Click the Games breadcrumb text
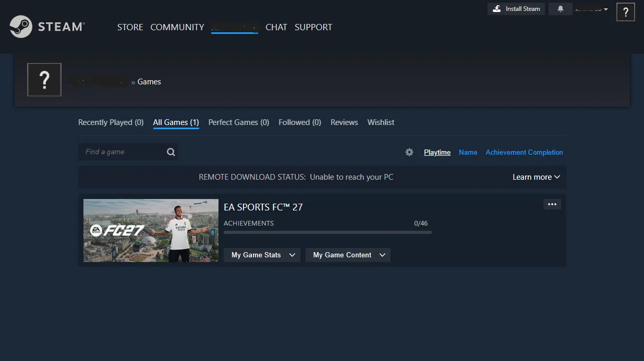This screenshot has height=361, width=644. 149,82
